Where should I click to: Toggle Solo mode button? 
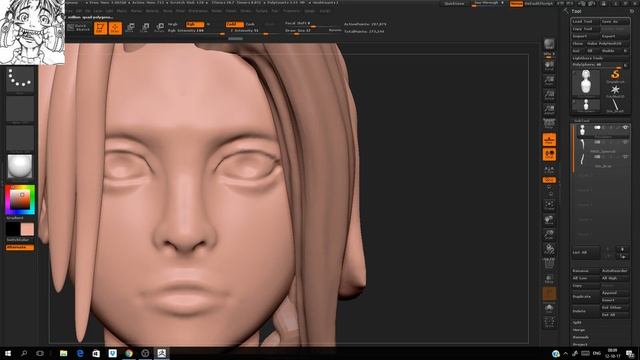[x=549, y=307]
